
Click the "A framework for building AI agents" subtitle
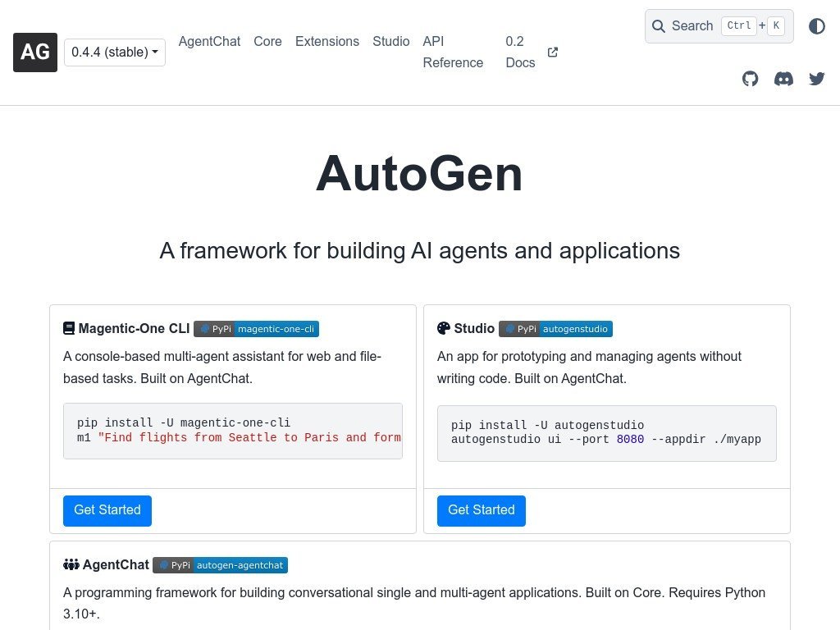419,251
